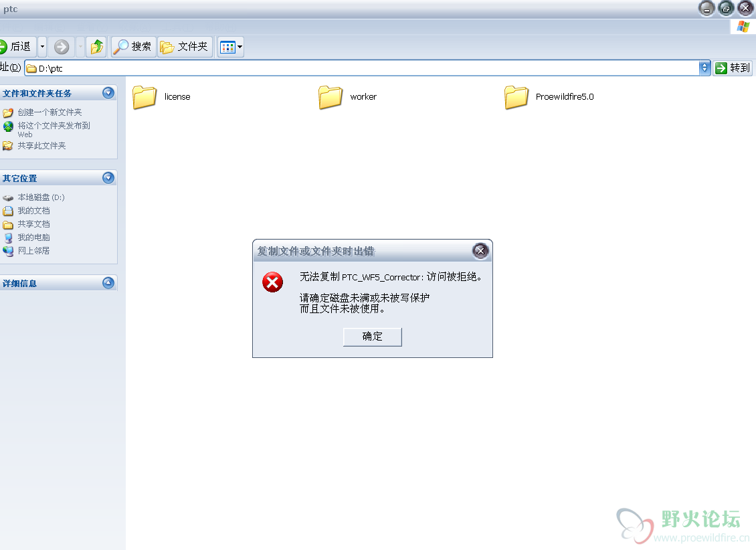Choose 将这个文件夹发布到 Web link
The height and width of the screenshot is (550, 756).
tap(54, 130)
